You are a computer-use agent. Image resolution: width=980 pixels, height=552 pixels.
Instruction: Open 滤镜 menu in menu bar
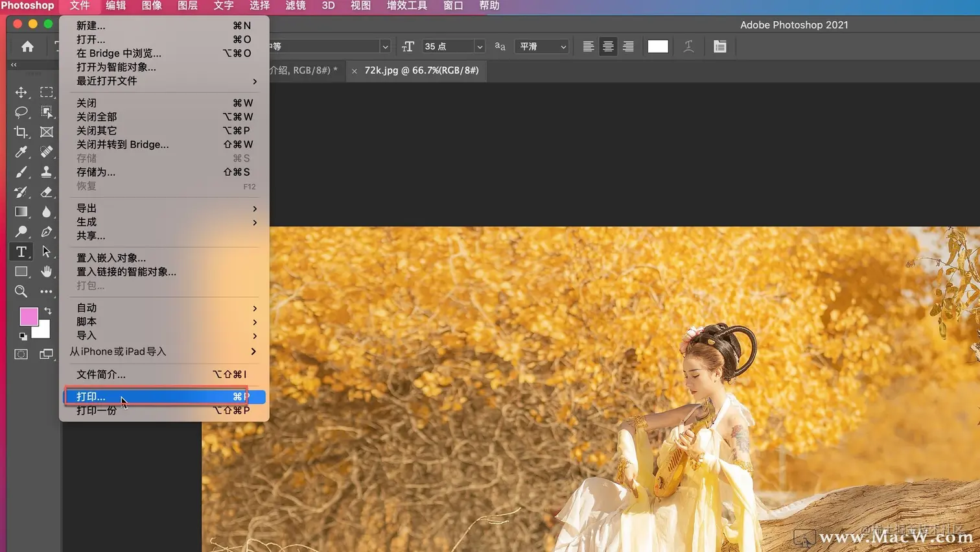[x=296, y=6]
